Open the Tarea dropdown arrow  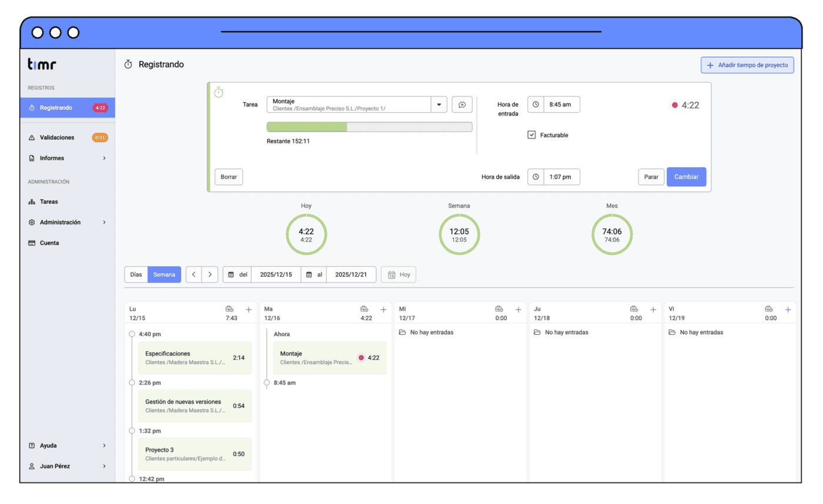(x=439, y=105)
